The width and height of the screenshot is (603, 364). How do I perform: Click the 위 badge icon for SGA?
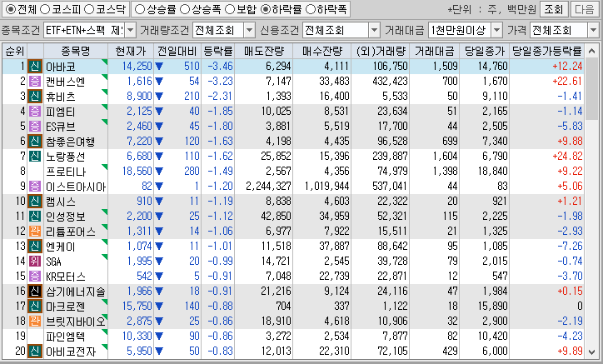click(35, 262)
